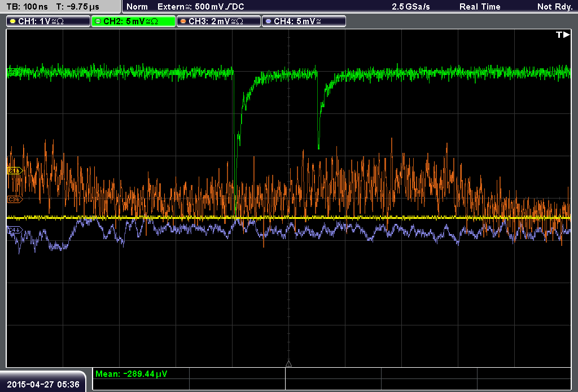The width and height of the screenshot is (578, 392).
Task: Click the timebase TB: 100 ns readout
Action: (x=28, y=7)
